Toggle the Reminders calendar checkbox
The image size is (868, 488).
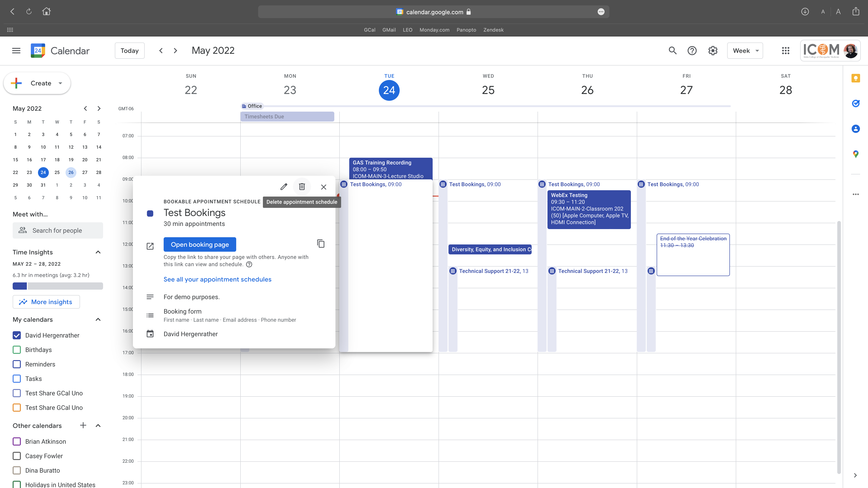17,364
